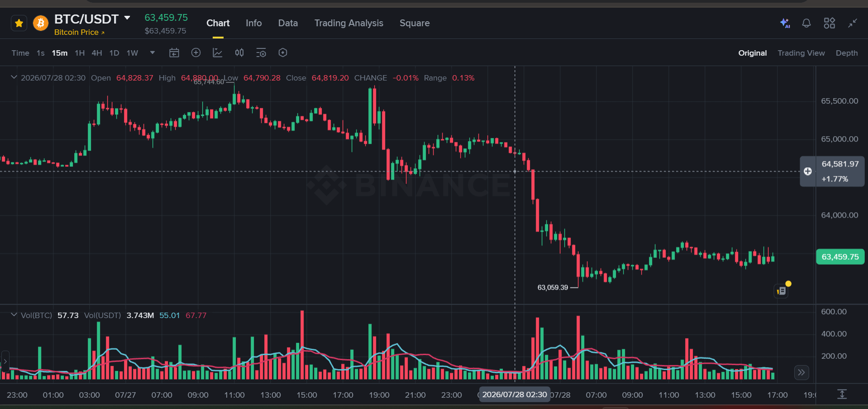Image resolution: width=868 pixels, height=409 pixels.
Task: Open the Bitcoin Price link
Action: coord(79,32)
